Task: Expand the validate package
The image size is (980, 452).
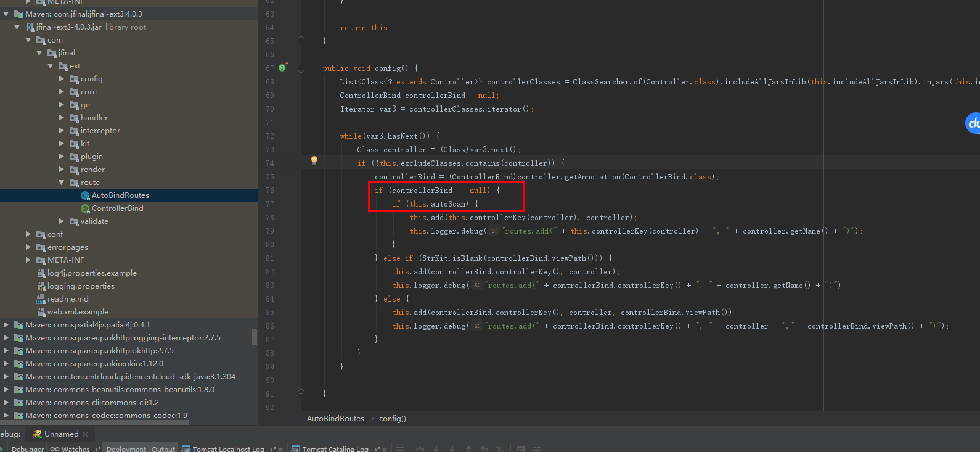Action: [x=62, y=221]
